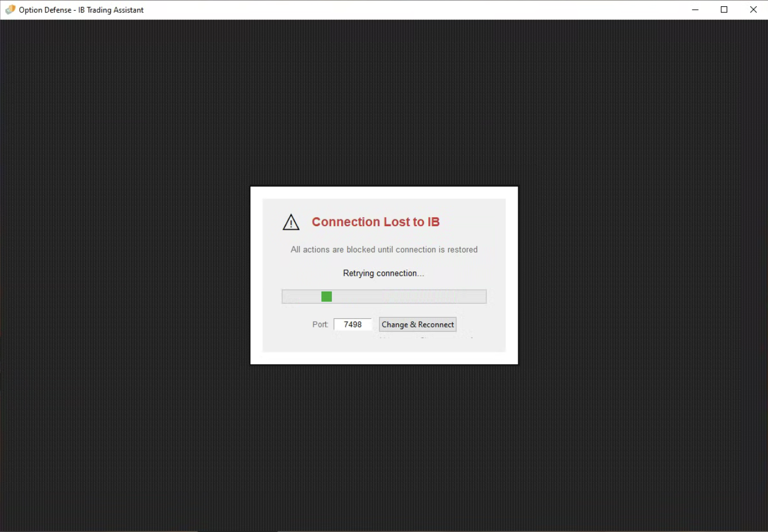The image size is (768, 532).
Task: Click the dark overlay above the dialog
Action: 384,102
